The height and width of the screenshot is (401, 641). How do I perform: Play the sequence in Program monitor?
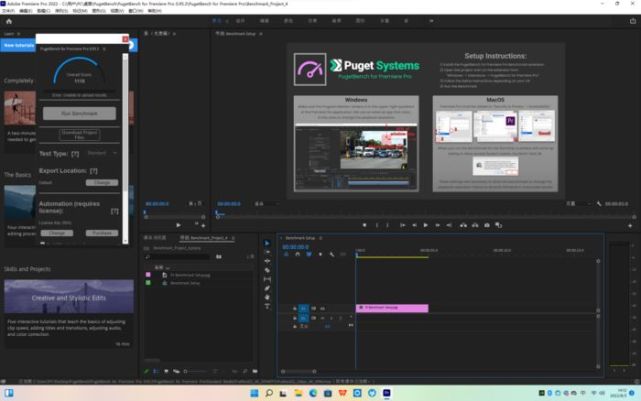tap(426, 225)
